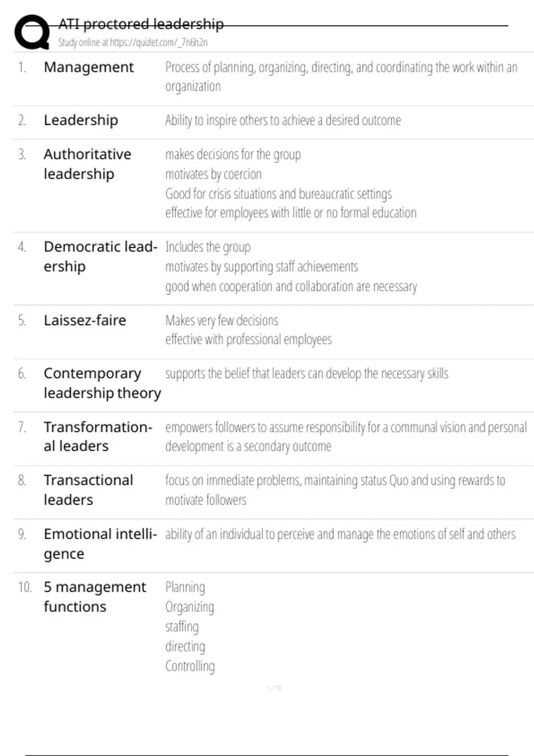
Task: Select the Transformational leaders term
Action: point(98,436)
